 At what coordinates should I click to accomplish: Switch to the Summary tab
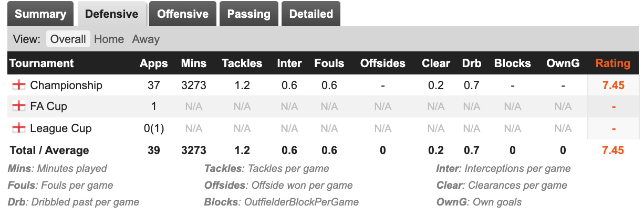click(40, 14)
